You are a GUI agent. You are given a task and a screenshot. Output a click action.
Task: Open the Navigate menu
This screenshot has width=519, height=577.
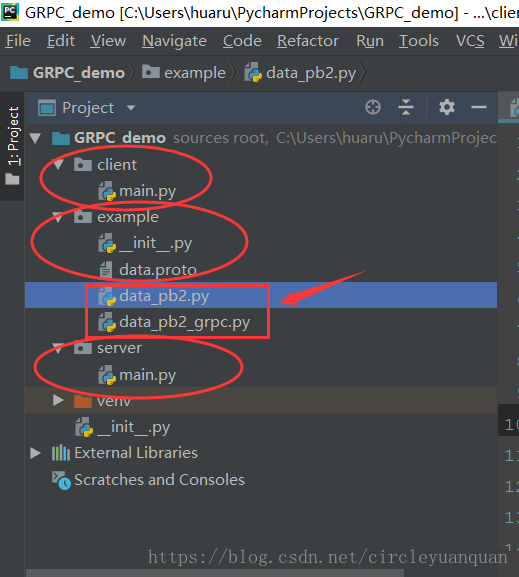pyautogui.click(x=174, y=41)
